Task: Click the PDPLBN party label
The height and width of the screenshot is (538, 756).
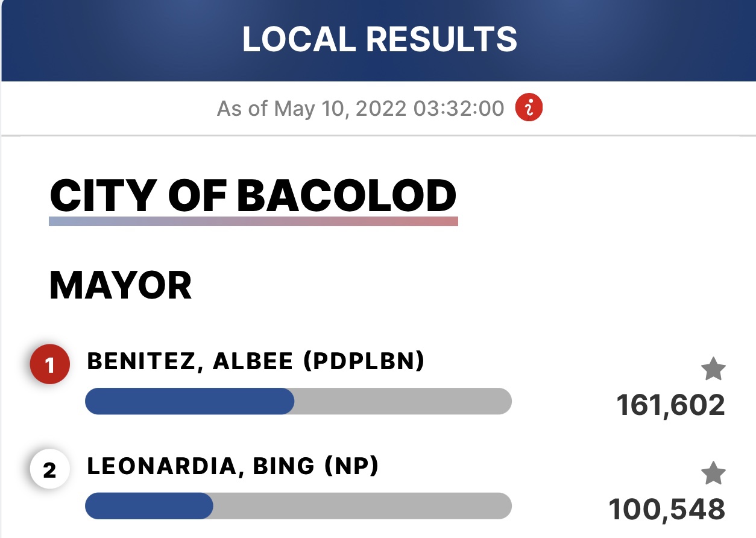Action: 364,361
